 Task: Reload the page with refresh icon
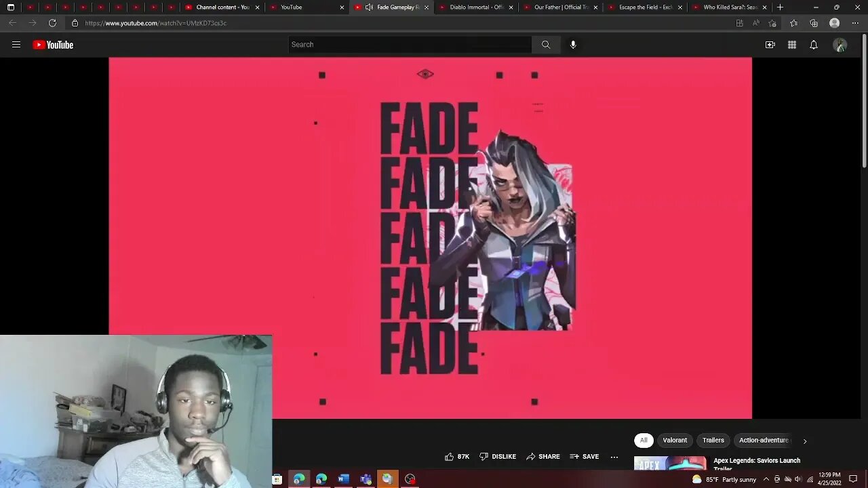(x=52, y=23)
